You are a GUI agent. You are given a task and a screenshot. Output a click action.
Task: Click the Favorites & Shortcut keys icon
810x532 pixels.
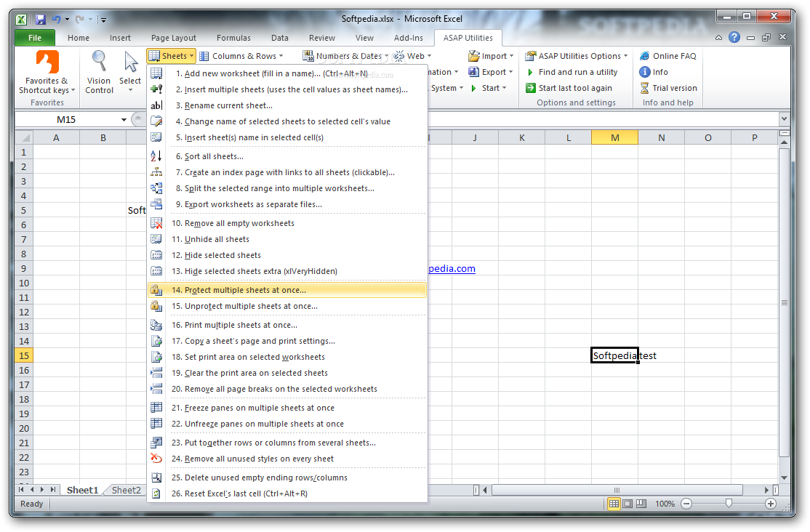tap(47, 62)
